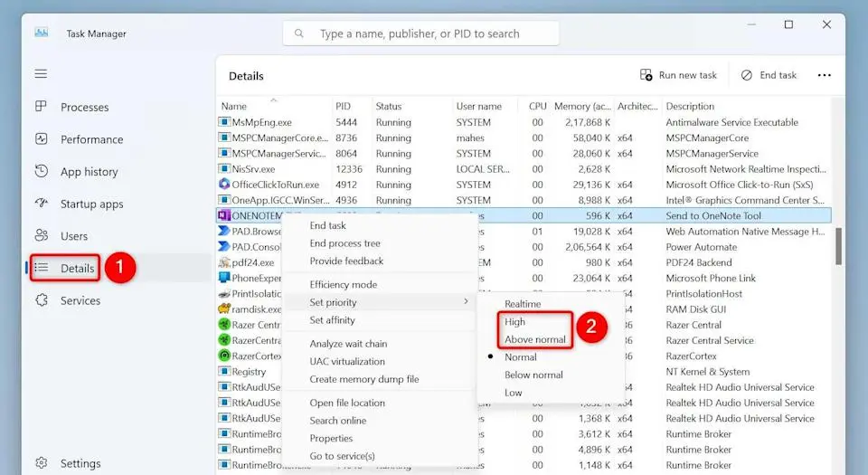Screen dimensions: 868x475
Task: Choose Provide feedback menu entry
Action: (346, 261)
